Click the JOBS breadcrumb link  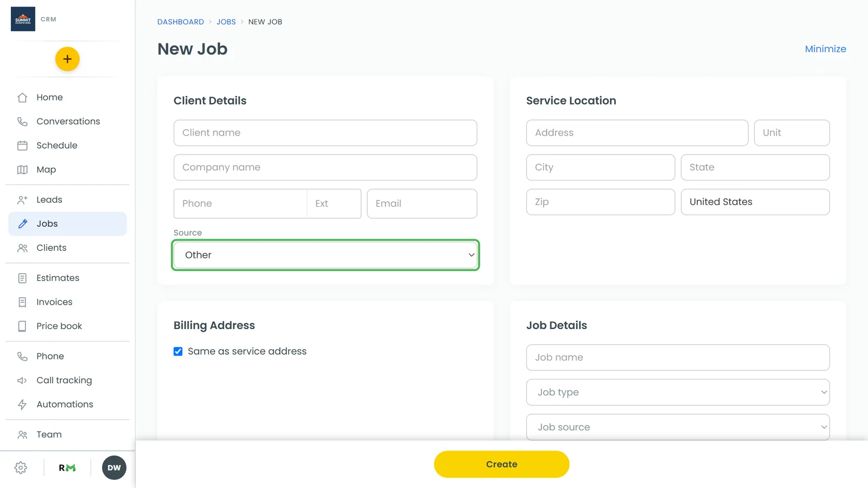click(x=226, y=22)
